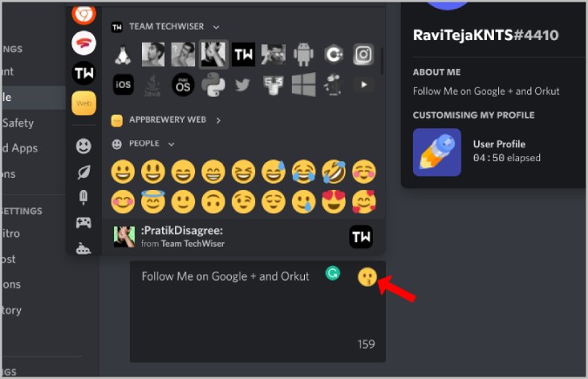Select the TW logo emoji in grid
This screenshot has height=379, width=588.
coord(243,55)
